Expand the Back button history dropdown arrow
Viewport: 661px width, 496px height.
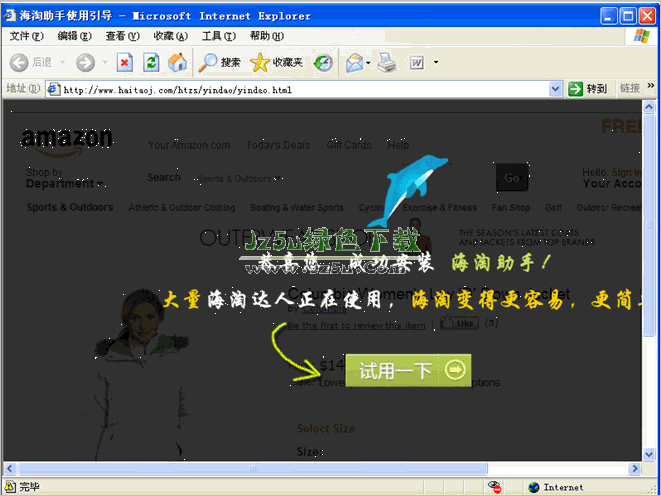tap(63, 62)
